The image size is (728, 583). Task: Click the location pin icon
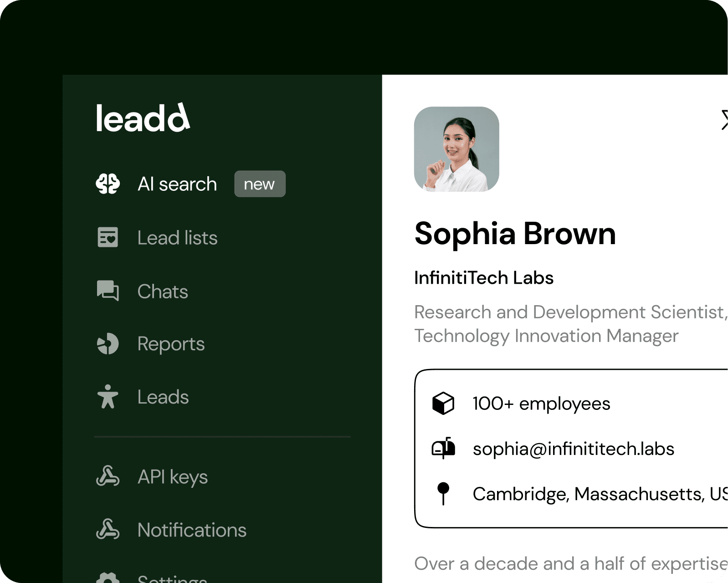[443, 494]
